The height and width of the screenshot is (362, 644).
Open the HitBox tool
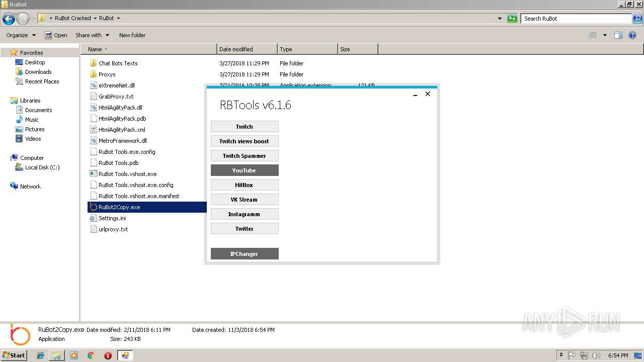pos(245,185)
